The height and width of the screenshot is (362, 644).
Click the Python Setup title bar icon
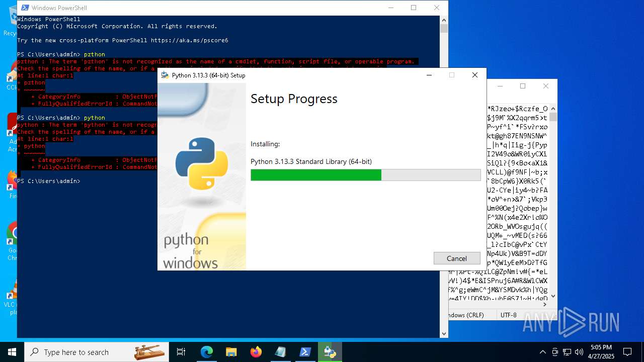[165, 75]
